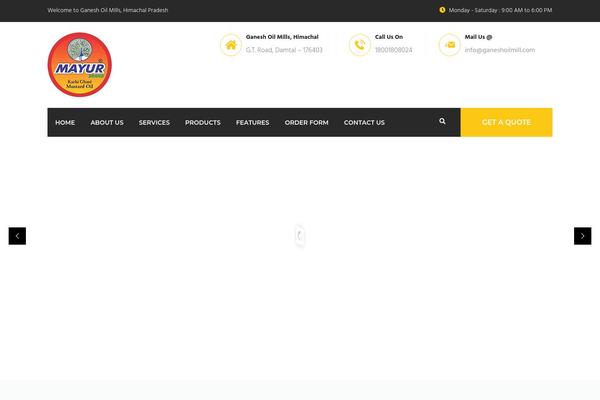
Task: Click the Get A Quote button
Action: (x=506, y=122)
